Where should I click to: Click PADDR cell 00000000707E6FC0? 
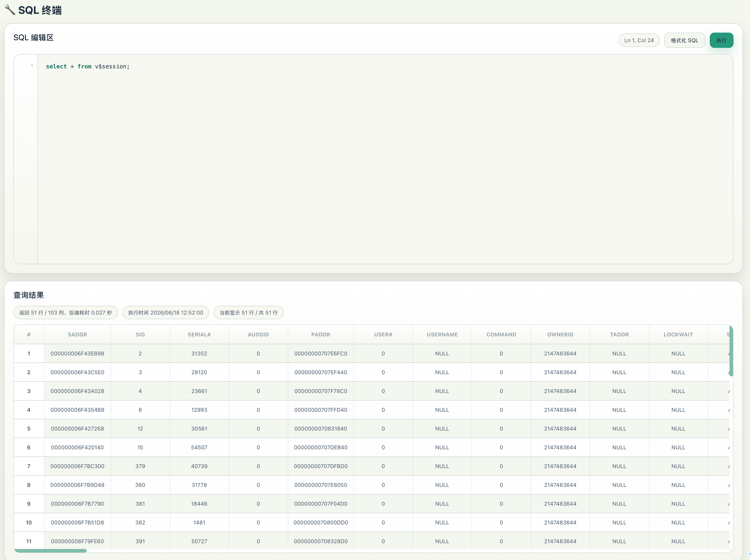(321, 354)
